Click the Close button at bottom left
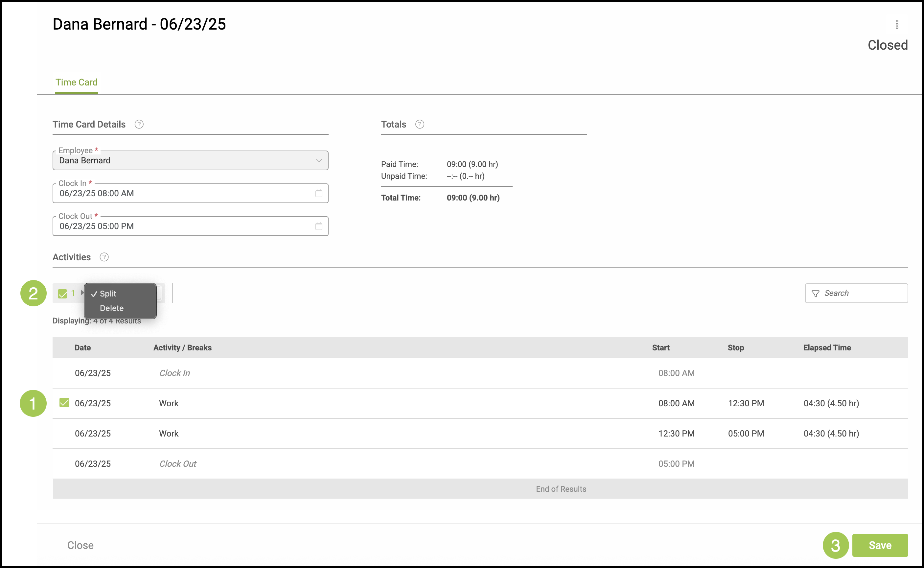 point(81,545)
